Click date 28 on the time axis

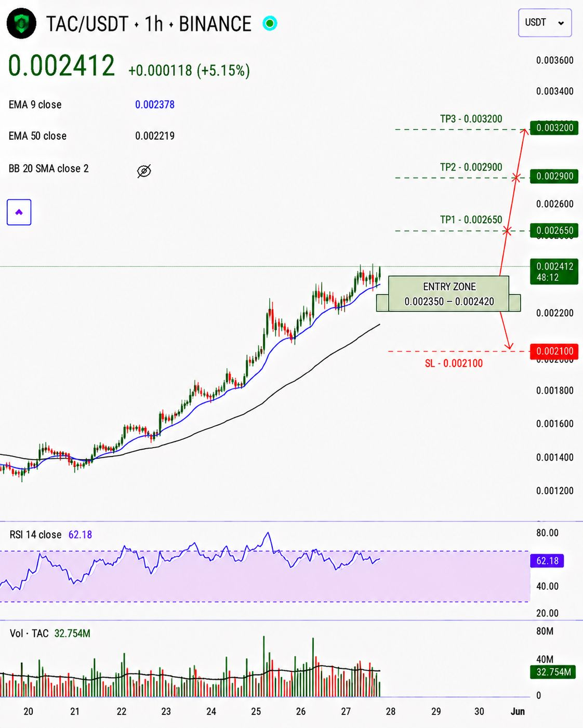[x=391, y=711]
